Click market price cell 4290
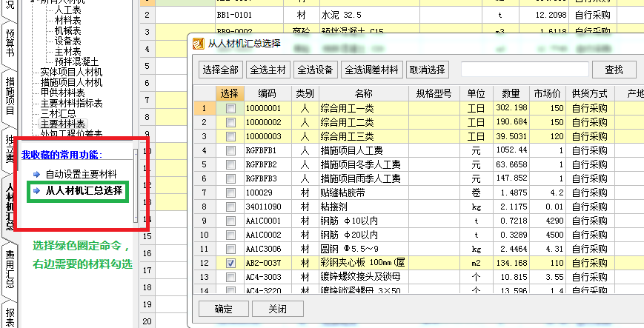Image resolution: width=644 pixels, height=328 pixels. coord(548,221)
